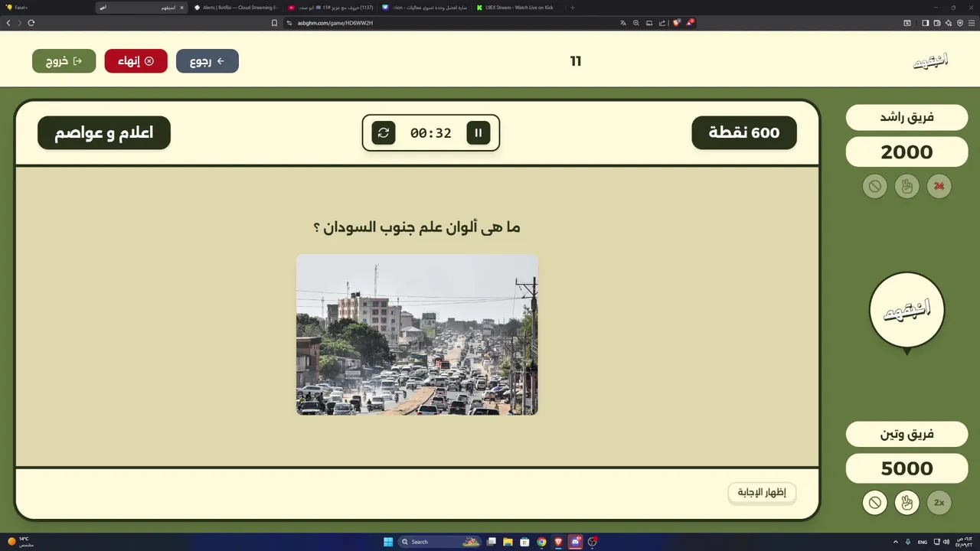
Task: Switch to the Alerts | Botrix browser tab
Action: coord(236,8)
